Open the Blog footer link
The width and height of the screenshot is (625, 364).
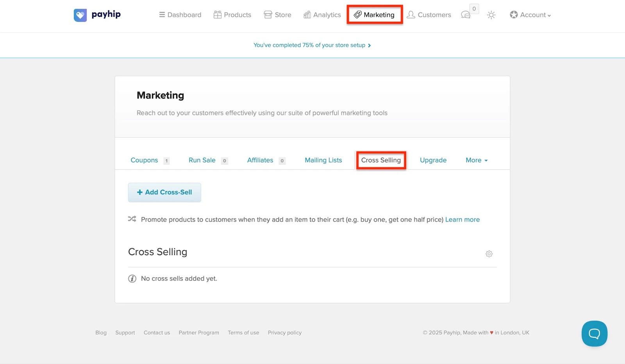(x=101, y=333)
